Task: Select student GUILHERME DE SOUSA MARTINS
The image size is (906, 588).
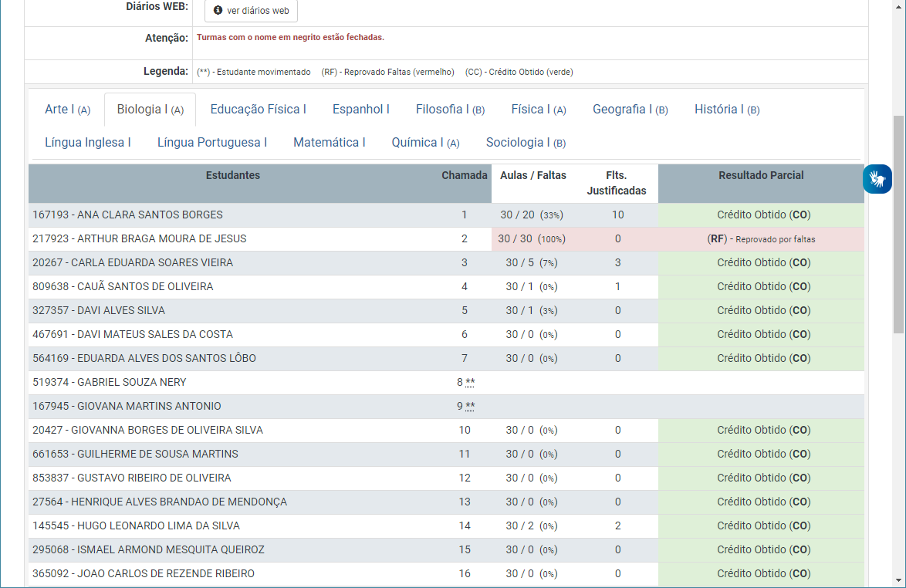Action: [x=135, y=454]
